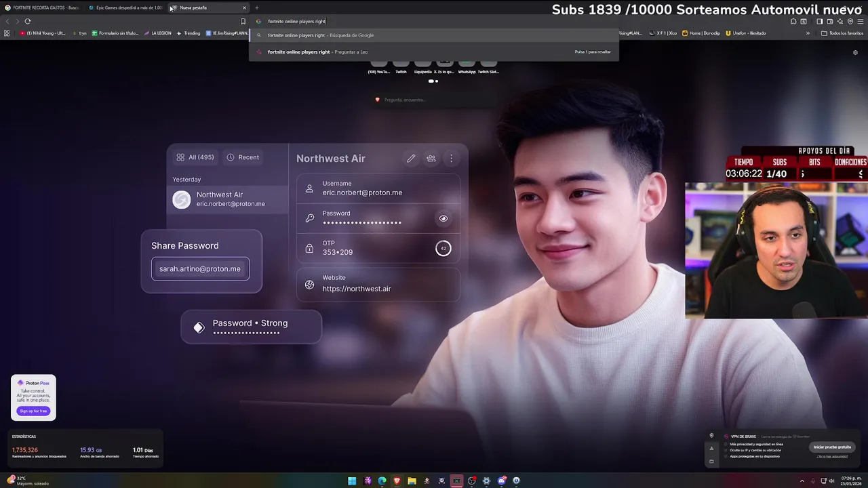Open Nihil Young YouTube bookmark
This screenshot has width=868, height=488.
(43, 33)
